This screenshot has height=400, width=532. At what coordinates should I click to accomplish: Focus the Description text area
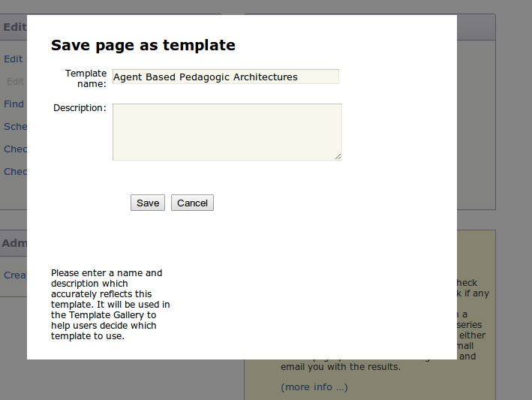(227, 131)
